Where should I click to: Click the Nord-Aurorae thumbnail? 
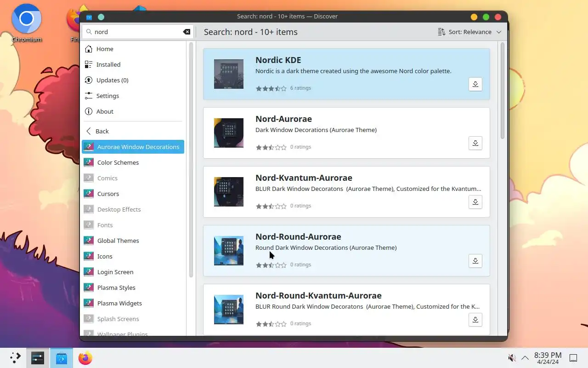pos(229,133)
